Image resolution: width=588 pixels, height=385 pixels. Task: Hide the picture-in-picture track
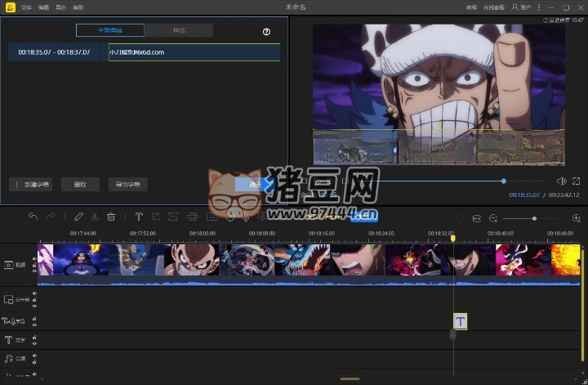pos(34,306)
